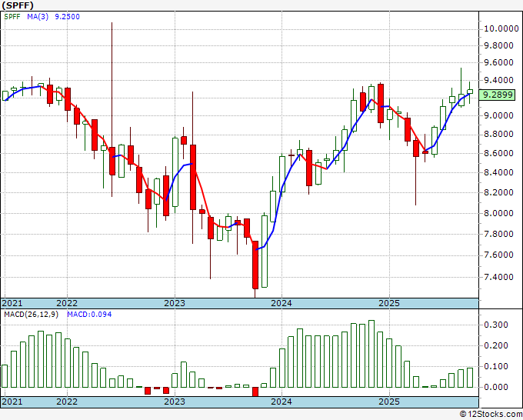Click 2021 on the MACD timeline

click(x=12, y=402)
